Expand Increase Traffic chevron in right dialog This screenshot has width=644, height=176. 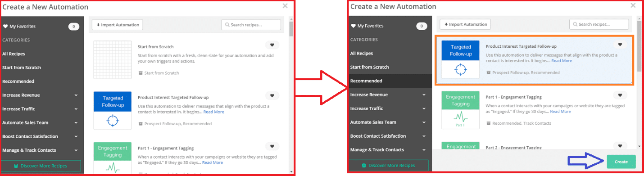click(x=424, y=108)
